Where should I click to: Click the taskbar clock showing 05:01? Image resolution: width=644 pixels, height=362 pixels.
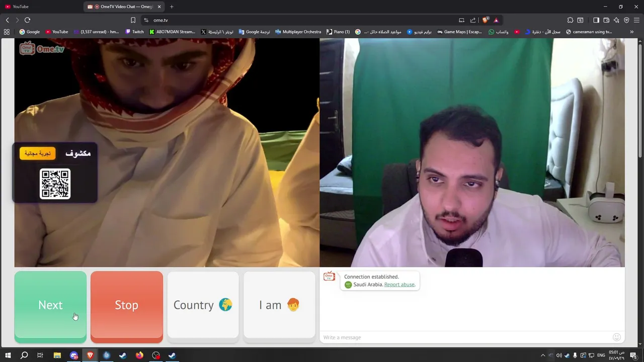pyautogui.click(x=616, y=355)
